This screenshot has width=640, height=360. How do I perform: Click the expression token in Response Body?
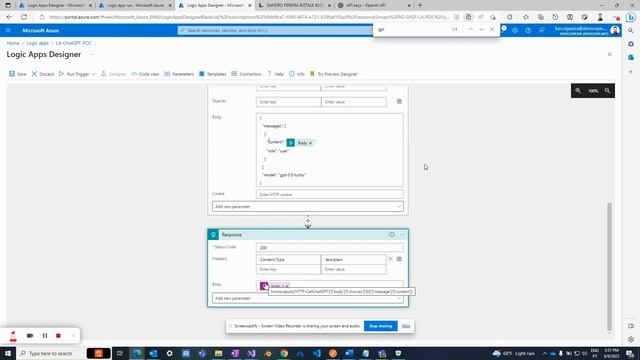coord(274,286)
